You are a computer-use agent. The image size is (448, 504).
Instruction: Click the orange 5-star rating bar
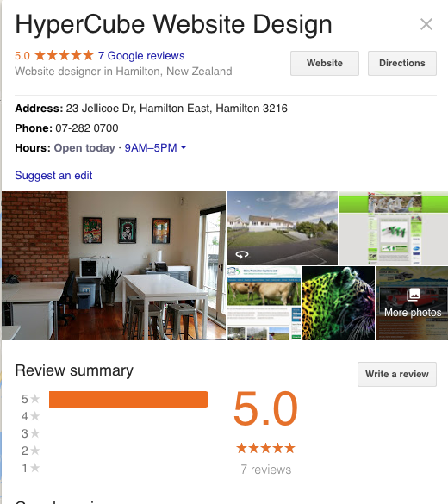coord(128,399)
